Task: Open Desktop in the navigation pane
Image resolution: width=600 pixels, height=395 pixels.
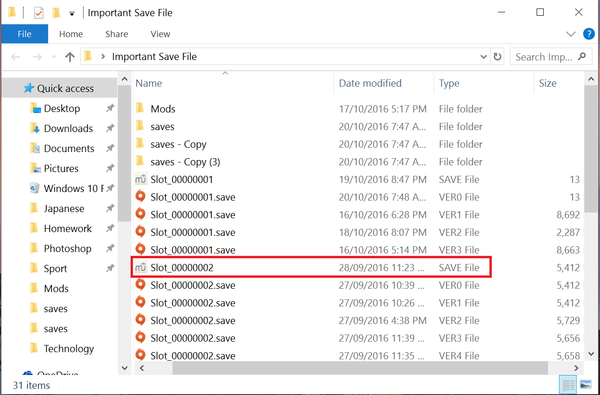Action: pyautogui.click(x=62, y=108)
